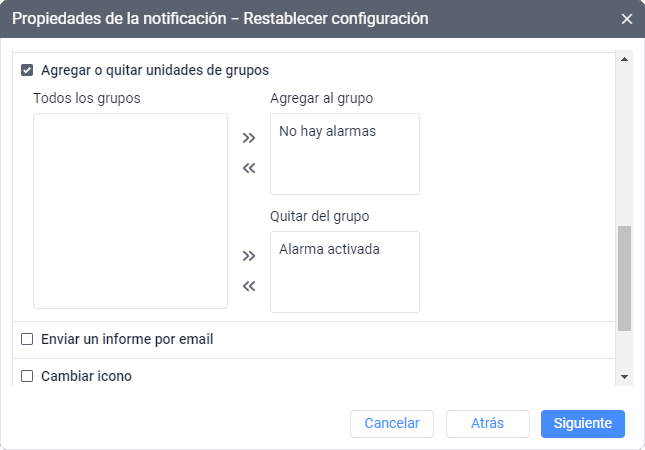The image size is (645, 450).
Task: Click double-left arrow beside Agregar al grupo
Action: click(x=249, y=168)
